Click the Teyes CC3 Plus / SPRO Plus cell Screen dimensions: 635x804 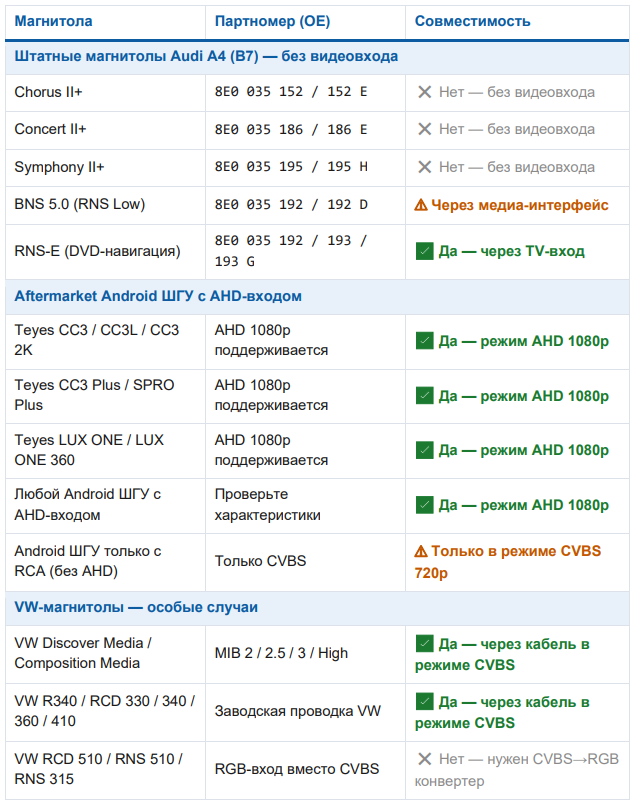click(105, 396)
